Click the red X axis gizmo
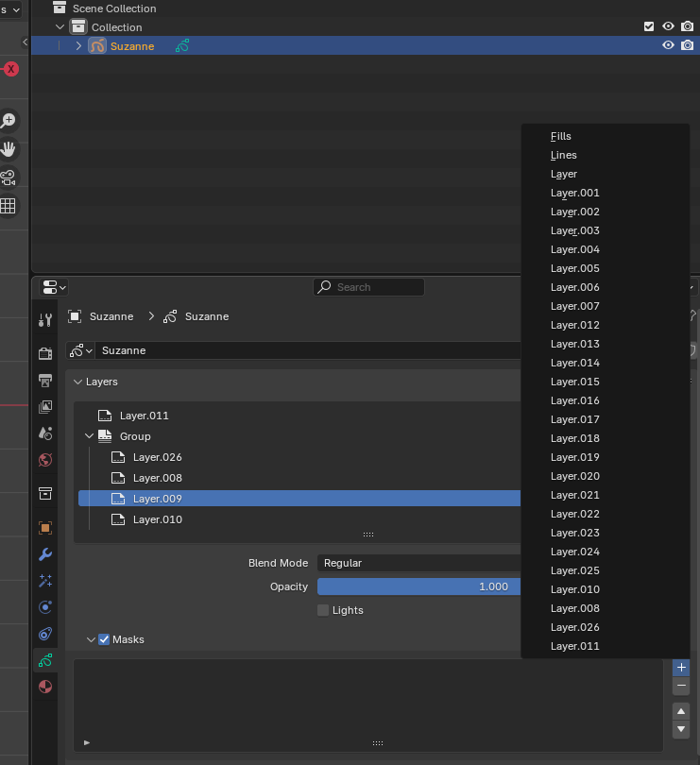 pyautogui.click(x=10, y=69)
